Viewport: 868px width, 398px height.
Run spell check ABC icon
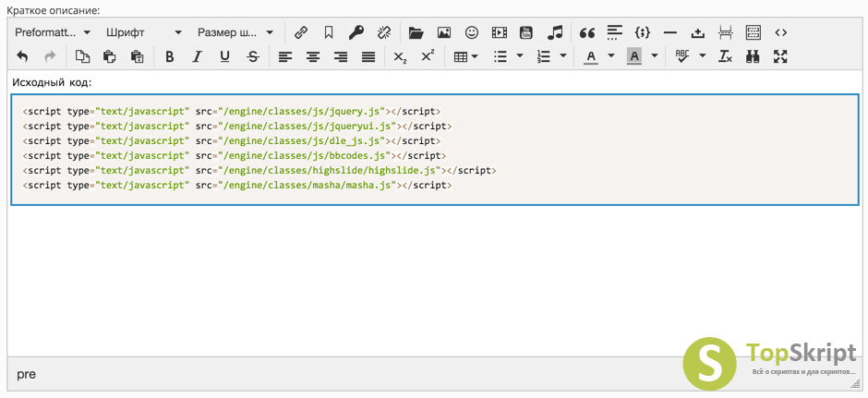tap(682, 56)
